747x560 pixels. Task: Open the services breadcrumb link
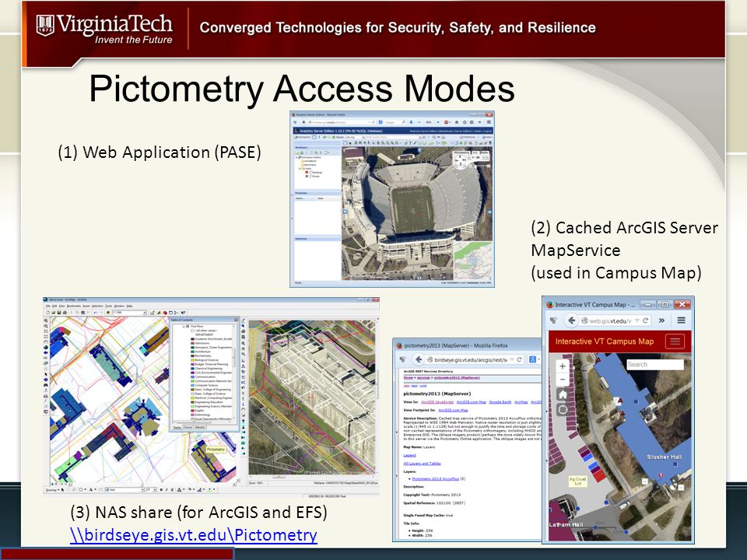tap(423, 378)
